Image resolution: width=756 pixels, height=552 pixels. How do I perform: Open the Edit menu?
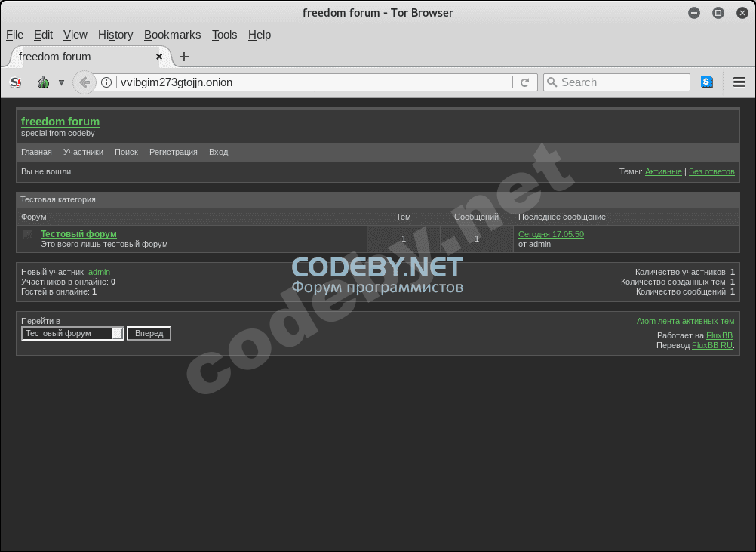43,35
